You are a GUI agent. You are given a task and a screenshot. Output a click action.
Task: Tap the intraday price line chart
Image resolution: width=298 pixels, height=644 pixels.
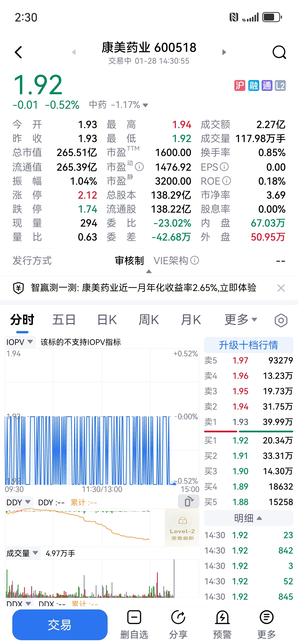pos(102,417)
